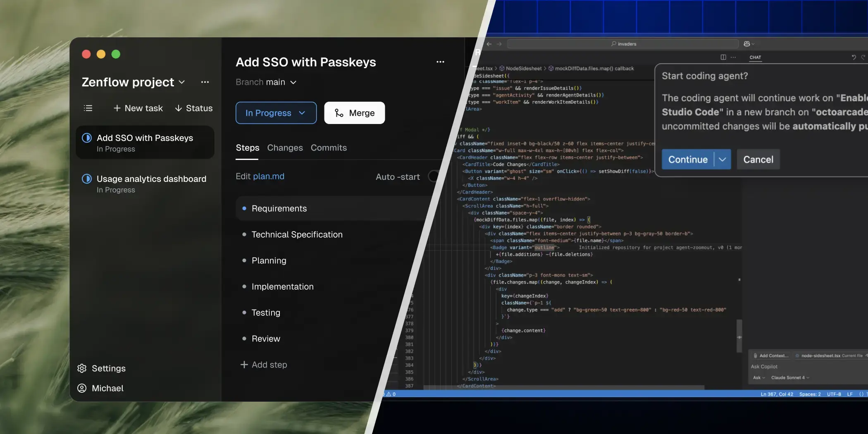This screenshot has width=868, height=434.
Task: Click the Copilot icon in the title bar
Action: (747, 44)
